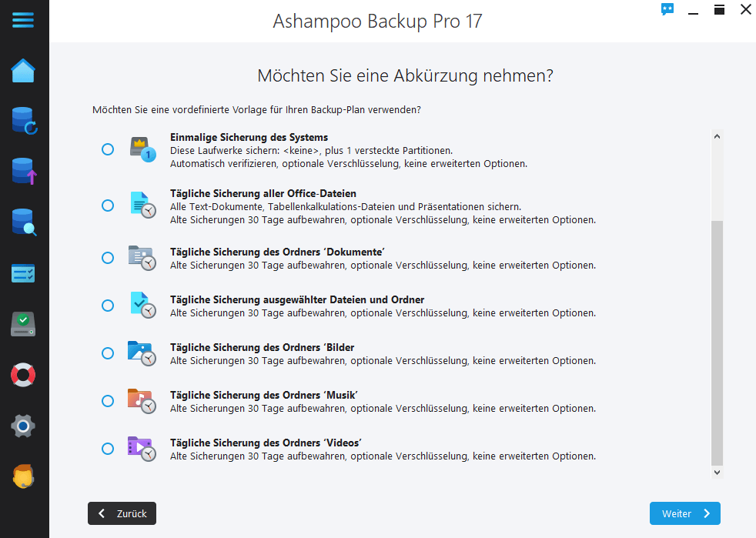This screenshot has height=538, width=756.
Task: Click the Videos folder template icon
Action: pyautogui.click(x=142, y=449)
